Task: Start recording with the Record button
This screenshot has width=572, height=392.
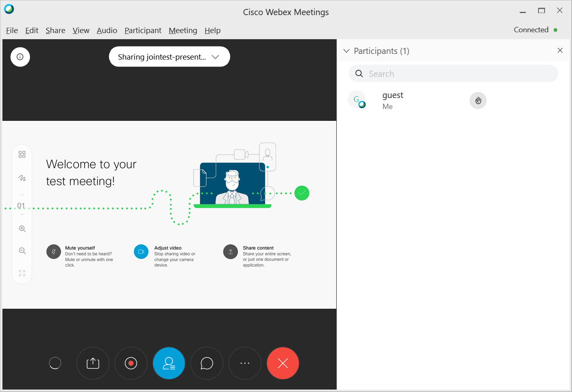Action: (x=131, y=363)
